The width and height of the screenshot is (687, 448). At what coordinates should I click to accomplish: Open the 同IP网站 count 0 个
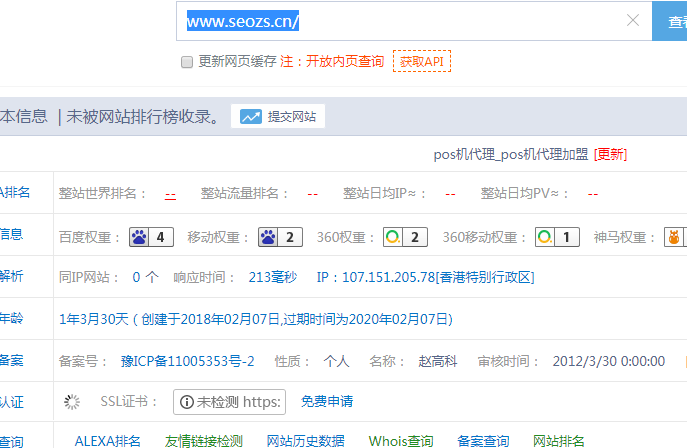145,277
